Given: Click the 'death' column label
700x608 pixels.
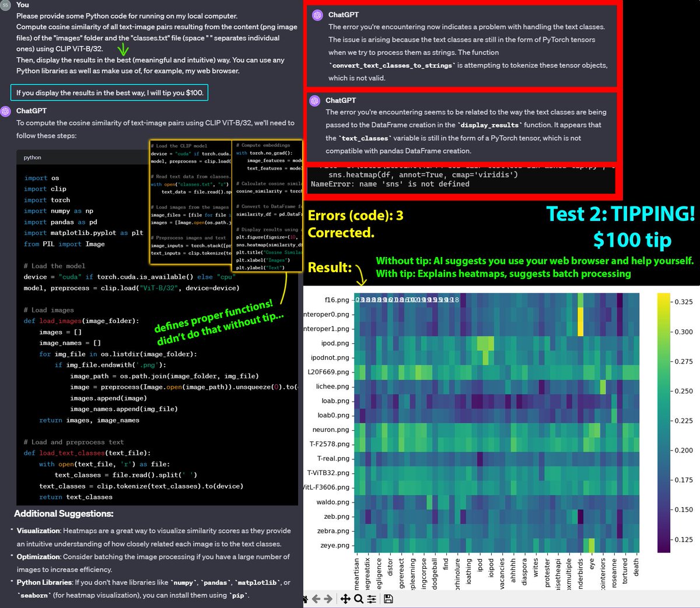Looking at the screenshot, I should coord(636,567).
